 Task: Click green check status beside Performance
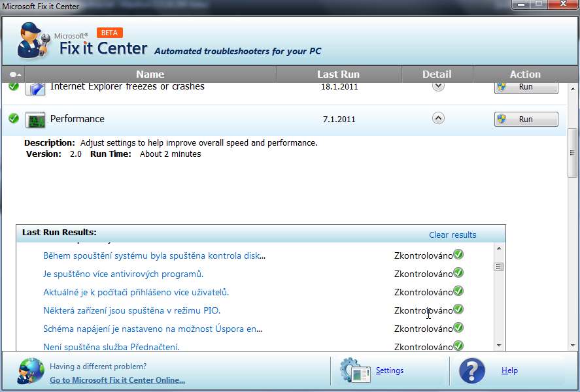point(14,118)
